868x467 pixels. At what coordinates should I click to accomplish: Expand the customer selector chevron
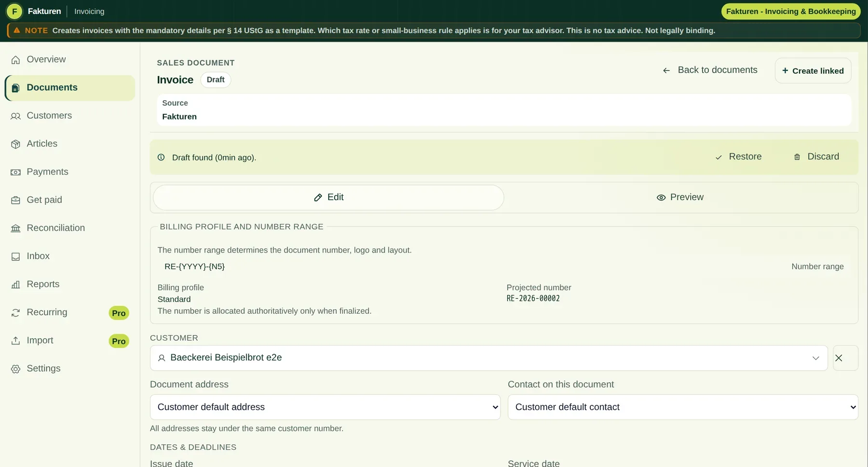click(x=815, y=358)
